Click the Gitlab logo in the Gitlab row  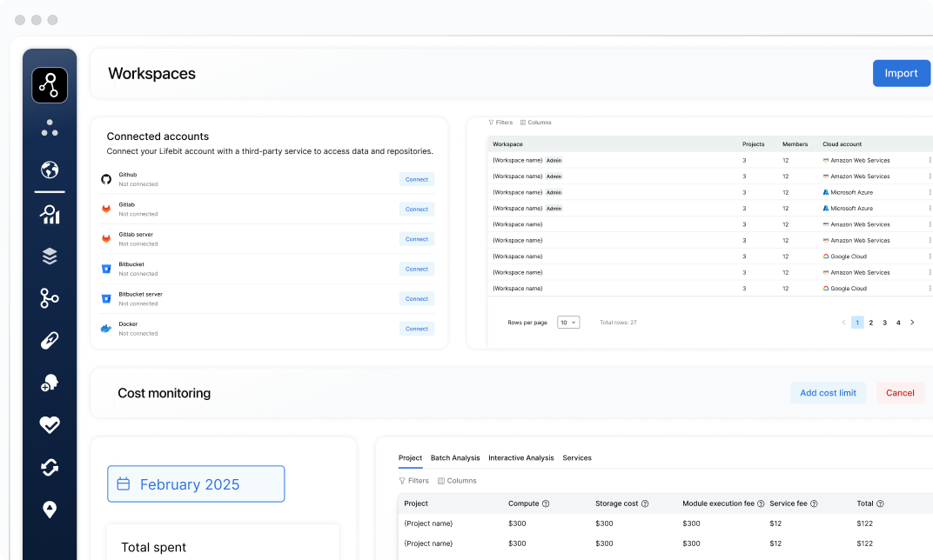tap(106, 210)
